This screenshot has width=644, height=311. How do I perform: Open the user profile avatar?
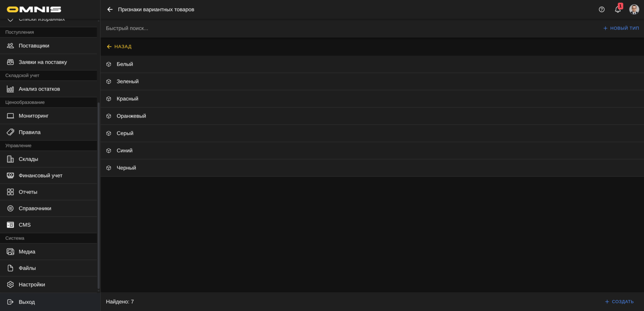click(x=634, y=9)
